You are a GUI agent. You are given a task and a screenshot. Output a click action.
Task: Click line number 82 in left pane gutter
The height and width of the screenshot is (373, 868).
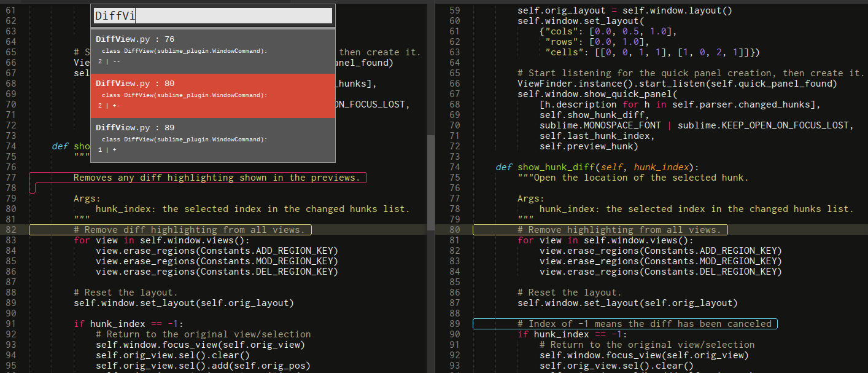pyautogui.click(x=12, y=230)
